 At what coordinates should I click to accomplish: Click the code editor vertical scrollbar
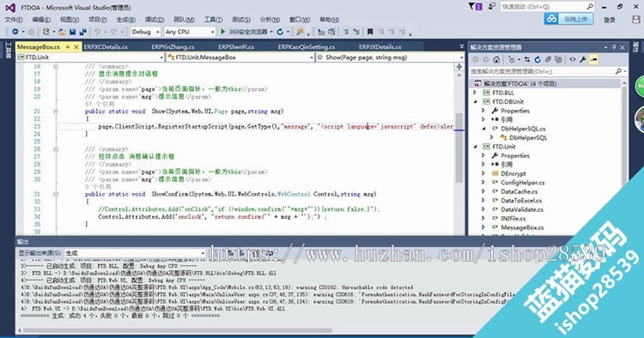(459, 148)
